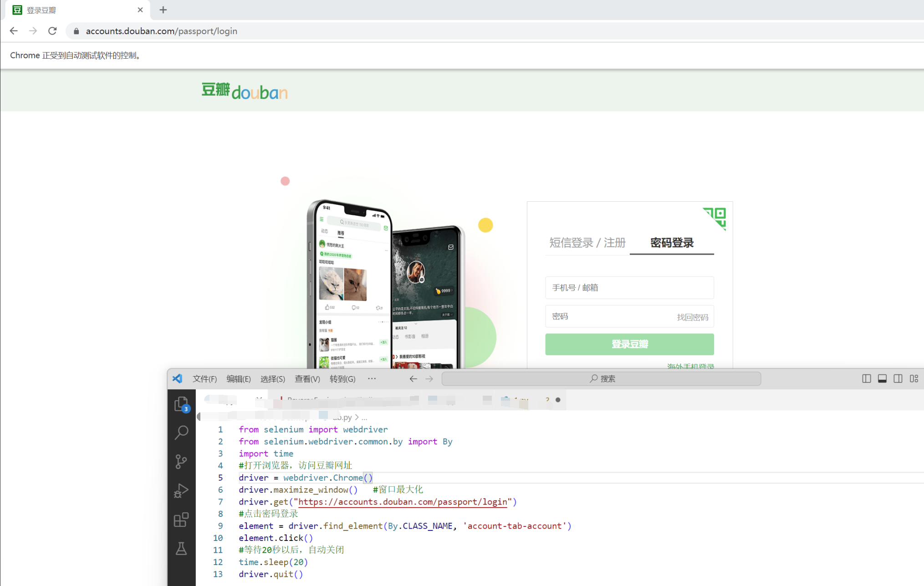Focus the 手机号 / 邮箱 input field
The width and height of the screenshot is (924, 586).
click(x=629, y=287)
